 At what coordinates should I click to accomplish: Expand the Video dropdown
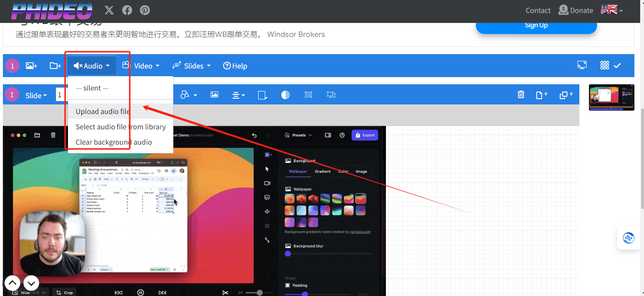tap(141, 66)
